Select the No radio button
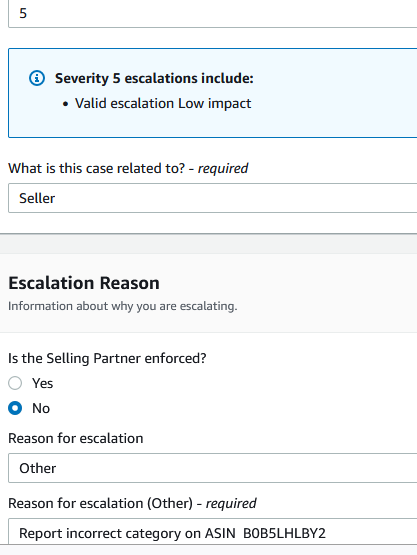This screenshot has width=417, height=555. click(15, 408)
